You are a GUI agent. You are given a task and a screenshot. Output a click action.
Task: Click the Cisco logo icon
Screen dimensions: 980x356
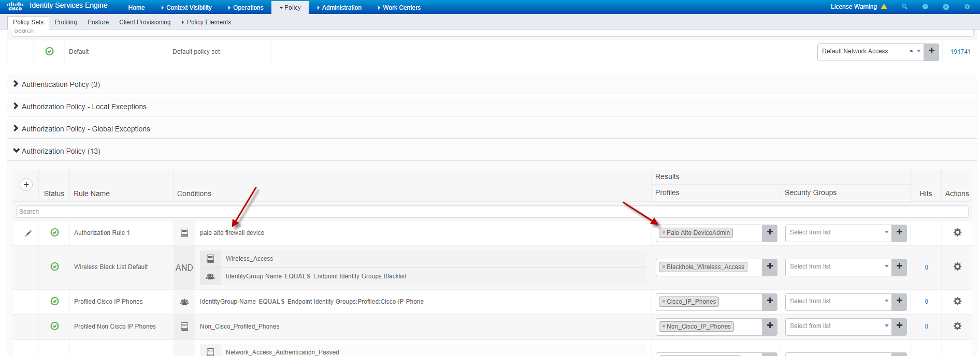(x=15, y=6)
